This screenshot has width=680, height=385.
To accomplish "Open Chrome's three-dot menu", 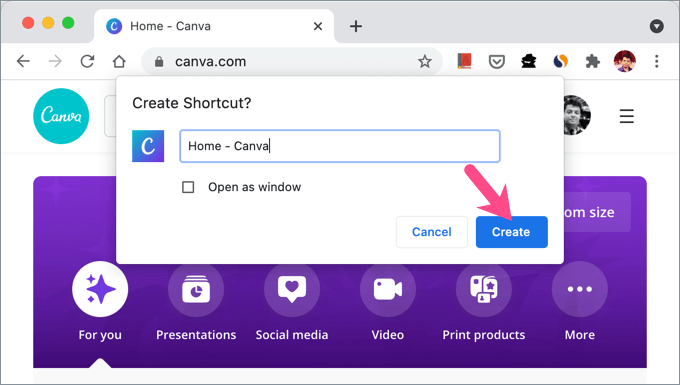I will tap(657, 61).
